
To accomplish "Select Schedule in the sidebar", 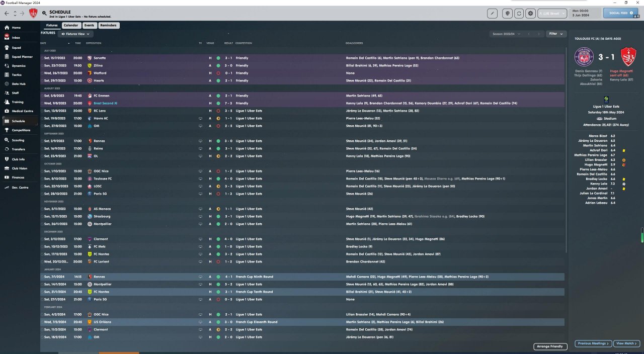I will point(20,121).
